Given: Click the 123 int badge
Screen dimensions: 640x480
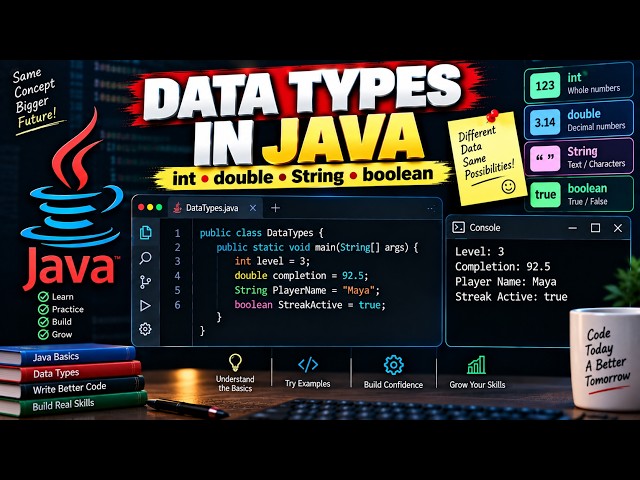Looking at the screenshot, I should pos(545,85).
